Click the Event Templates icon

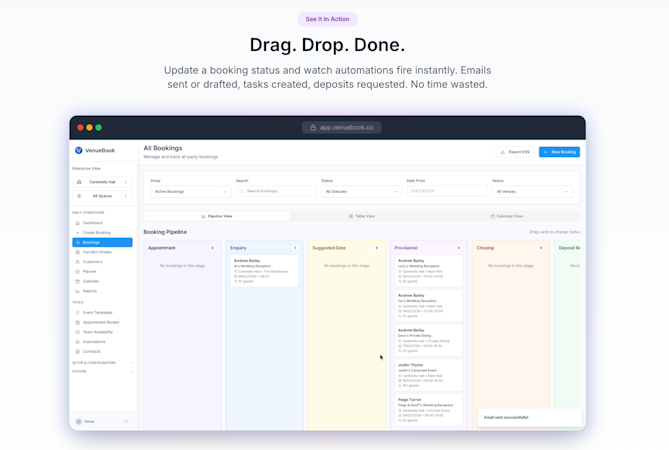[77, 313]
